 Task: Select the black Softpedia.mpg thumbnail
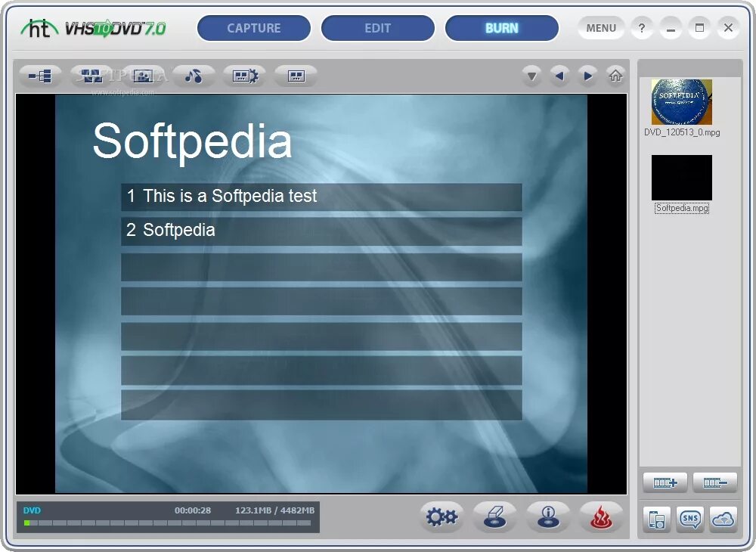(681, 178)
